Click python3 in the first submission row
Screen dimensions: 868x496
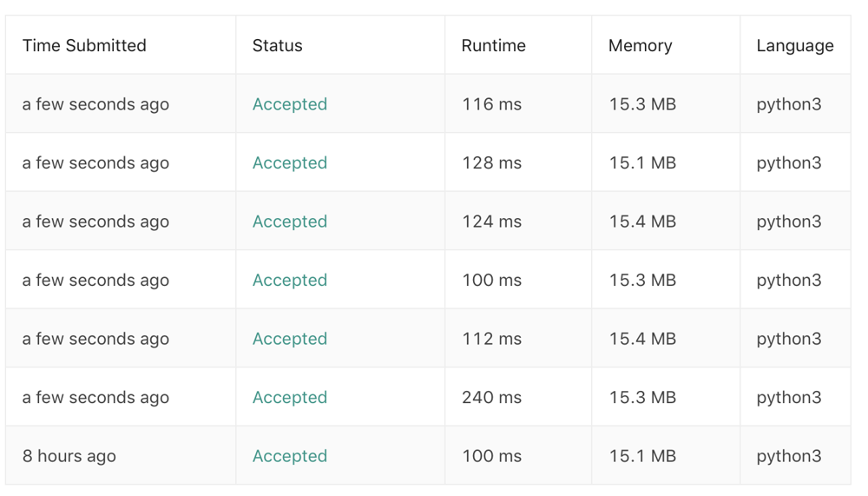tap(789, 105)
